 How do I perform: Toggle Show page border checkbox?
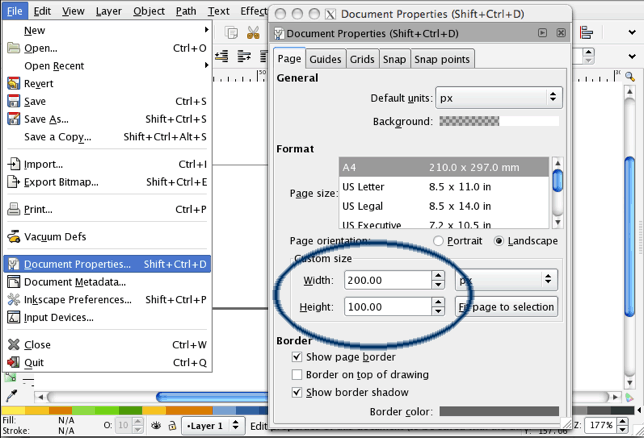pos(297,357)
